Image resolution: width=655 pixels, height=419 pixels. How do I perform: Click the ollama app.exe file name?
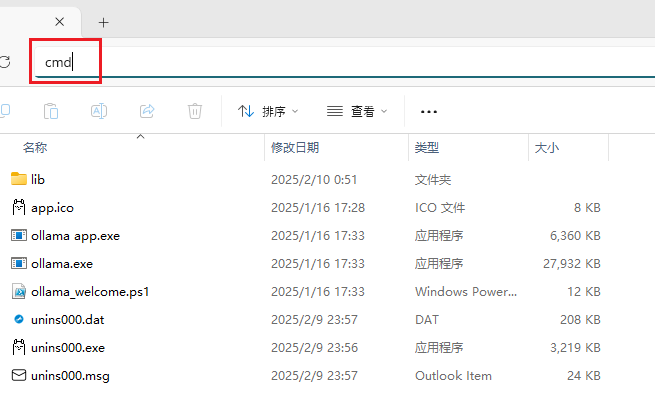[x=75, y=236]
